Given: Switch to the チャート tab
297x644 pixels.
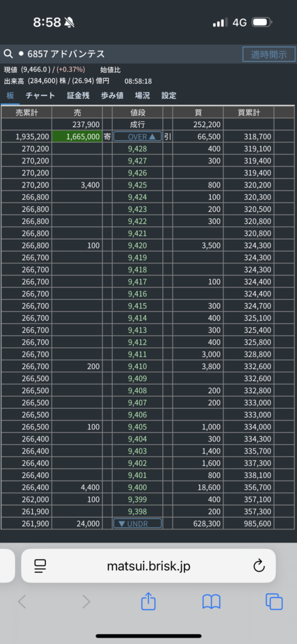Looking at the screenshot, I should 40,96.
